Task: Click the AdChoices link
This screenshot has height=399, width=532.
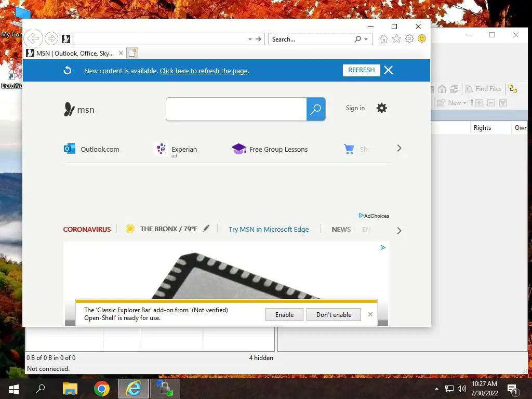Action: 374,216
